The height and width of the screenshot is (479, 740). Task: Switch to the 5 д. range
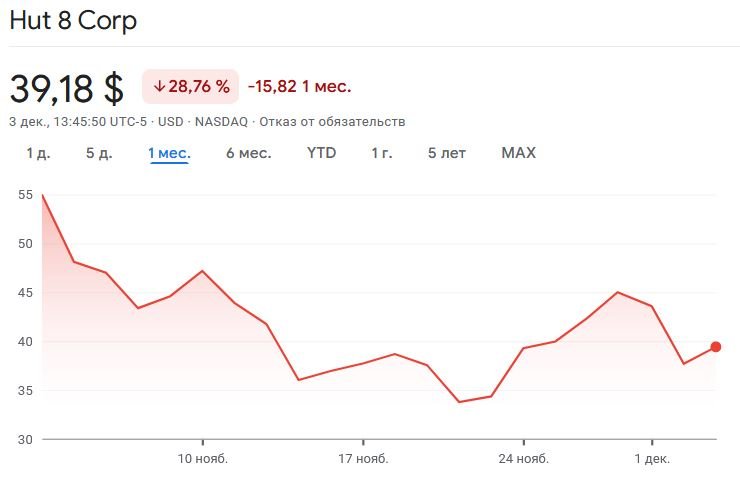click(x=99, y=153)
